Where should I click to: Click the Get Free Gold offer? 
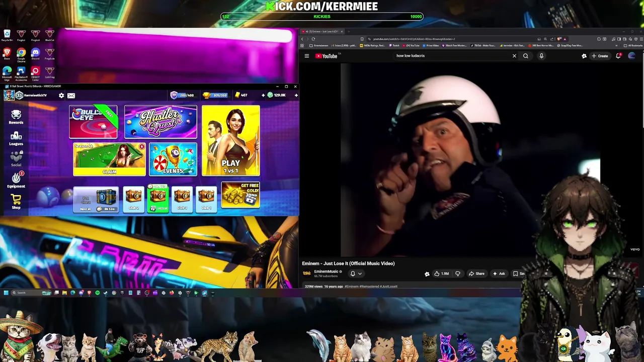[x=240, y=195]
